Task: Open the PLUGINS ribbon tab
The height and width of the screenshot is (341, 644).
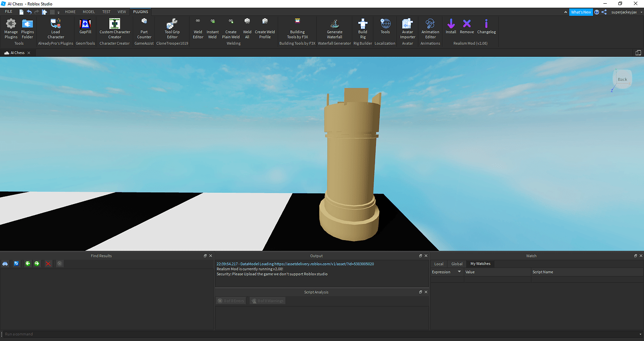Action: pos(140,12)
